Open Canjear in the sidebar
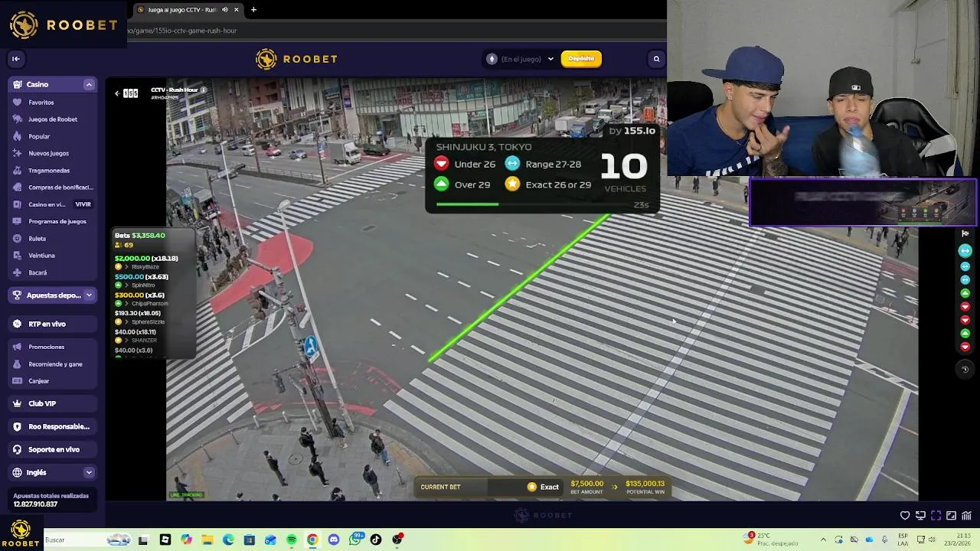Viewport: 980px width, 551px height. point(38,381)
